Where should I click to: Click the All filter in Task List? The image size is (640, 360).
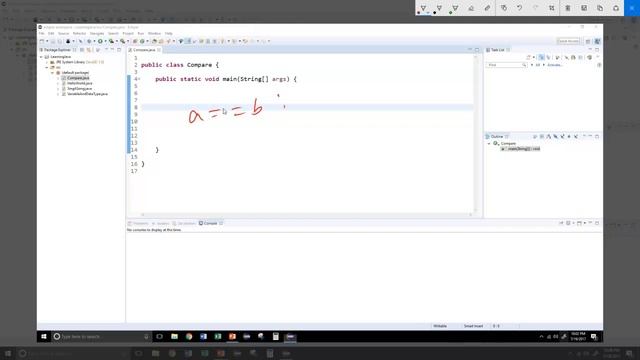[x=538, y=65]
